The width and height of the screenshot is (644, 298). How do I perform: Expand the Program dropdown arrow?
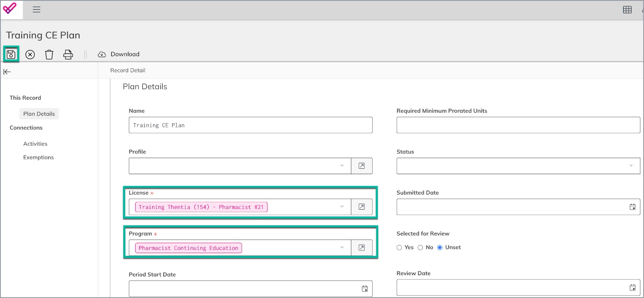[x=342, y=248]
